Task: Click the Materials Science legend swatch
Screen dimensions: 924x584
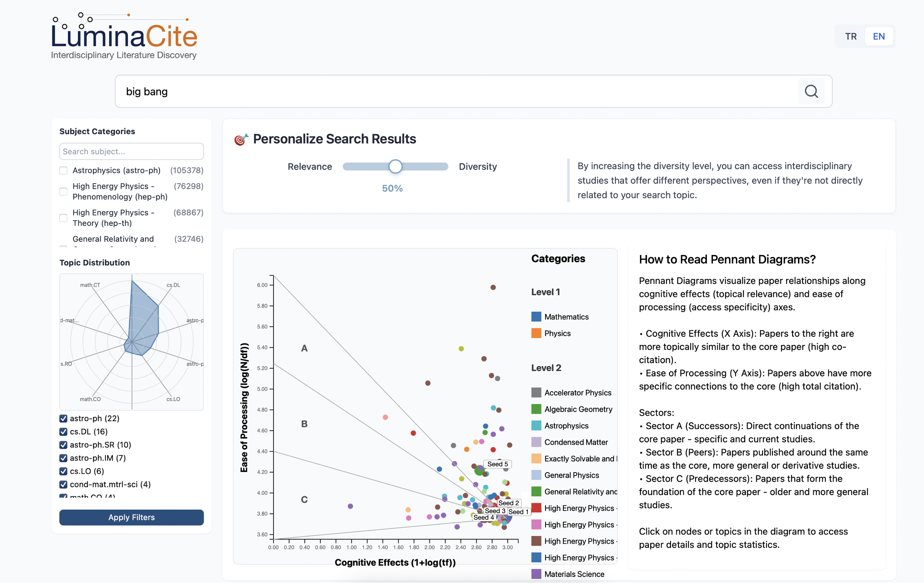Action: click(536, 574)
